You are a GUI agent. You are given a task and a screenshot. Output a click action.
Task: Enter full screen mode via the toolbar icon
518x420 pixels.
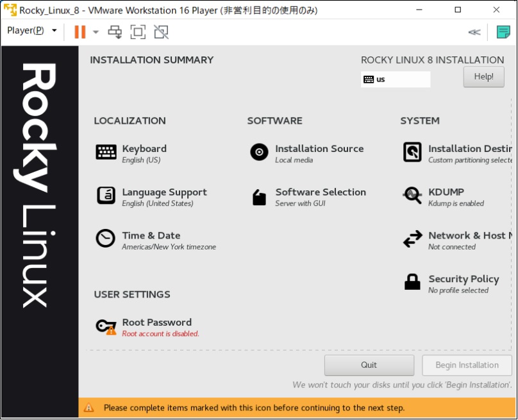coord(138,31)
